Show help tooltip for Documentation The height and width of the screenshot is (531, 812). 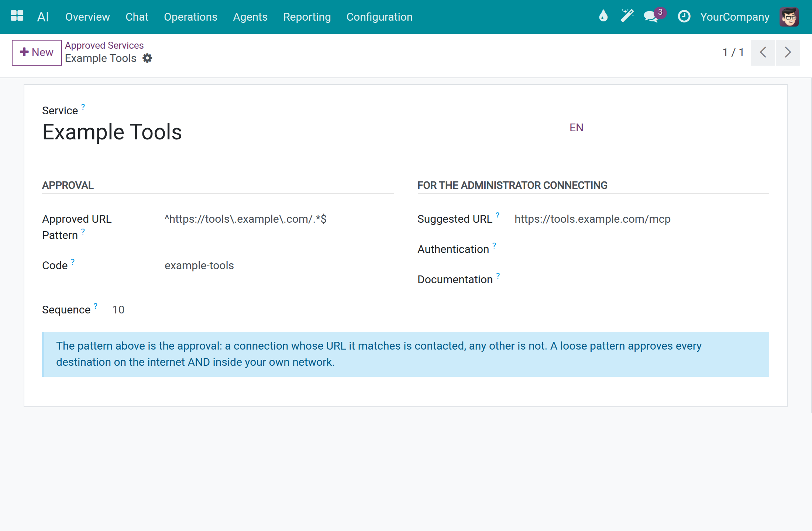coord(498,276)
